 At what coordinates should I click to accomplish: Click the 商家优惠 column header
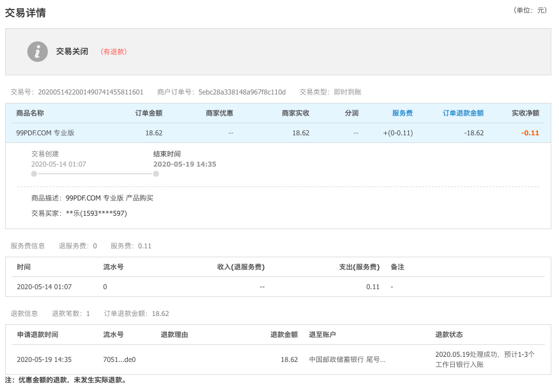pos(219,114)
